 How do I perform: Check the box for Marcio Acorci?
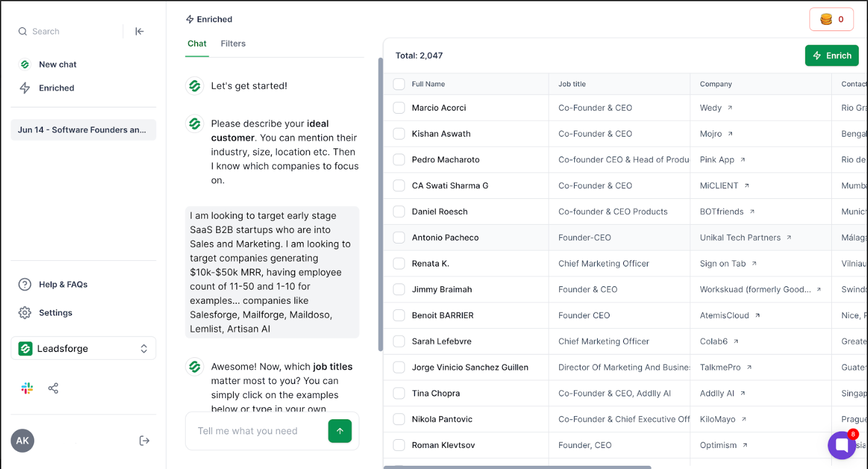(x=399, y=108)
